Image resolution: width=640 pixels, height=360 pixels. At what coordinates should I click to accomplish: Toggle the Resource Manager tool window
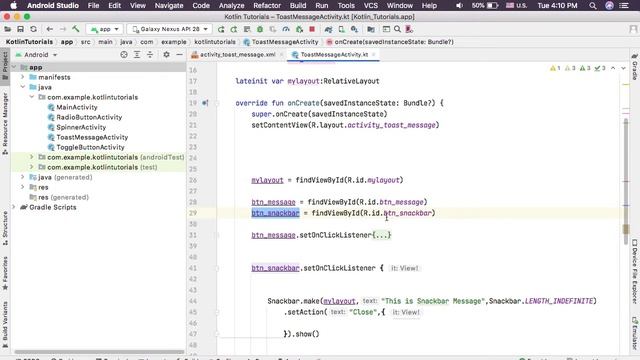[x=5, y=124]
